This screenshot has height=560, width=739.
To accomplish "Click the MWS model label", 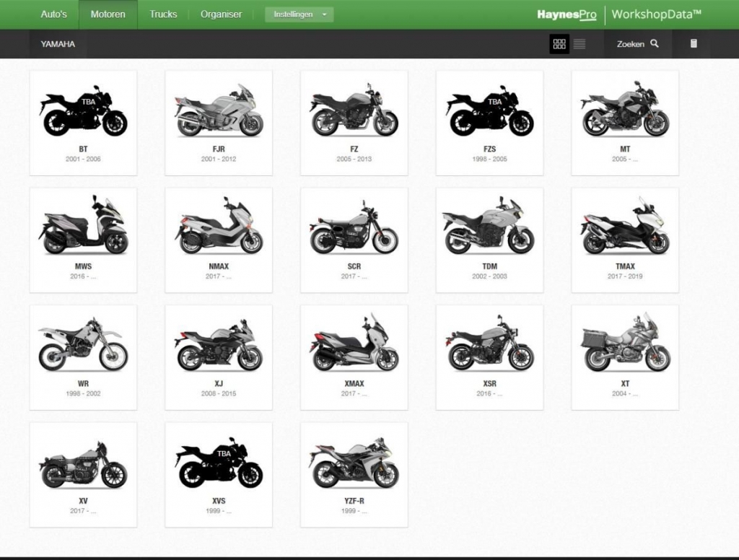I will [x=84, y=266].
